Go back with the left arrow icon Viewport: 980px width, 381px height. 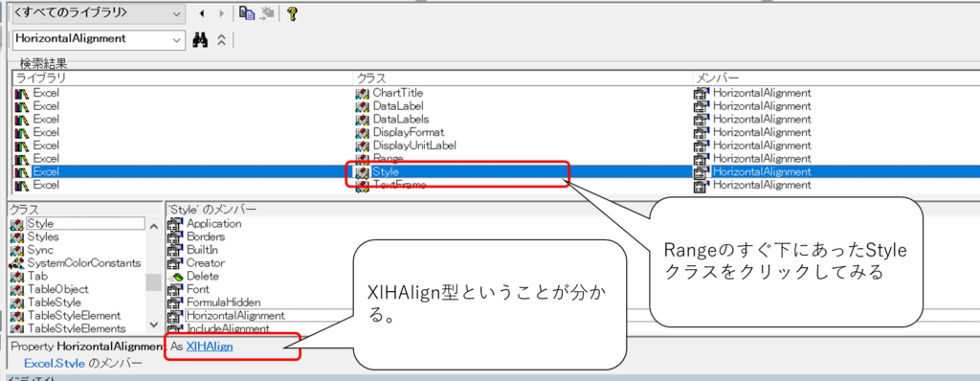(201, 13)
